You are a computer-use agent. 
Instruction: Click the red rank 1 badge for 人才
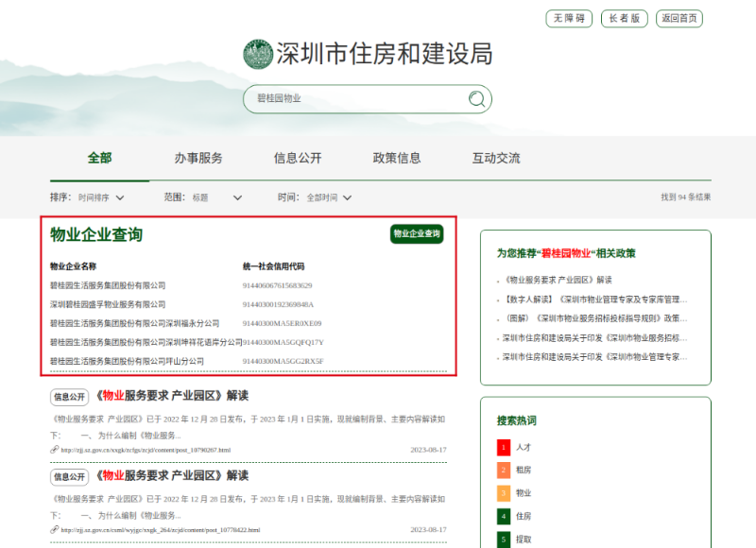point(504,446)
